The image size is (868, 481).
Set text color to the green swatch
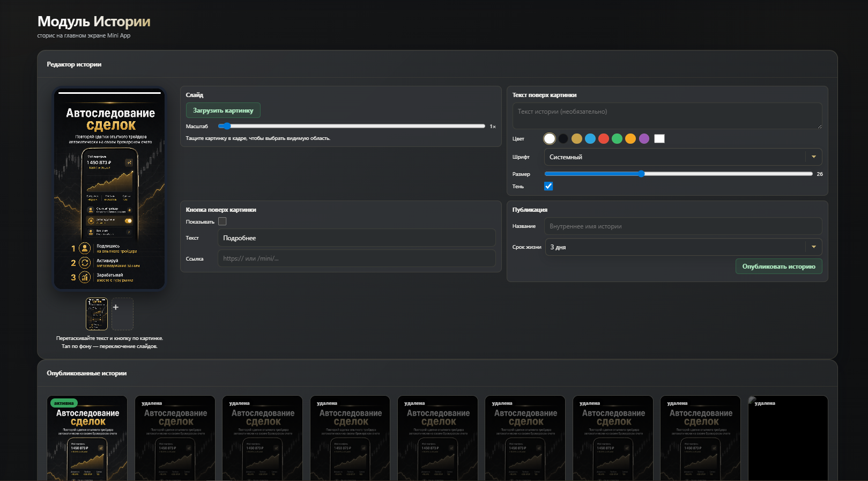coord(617,139)
